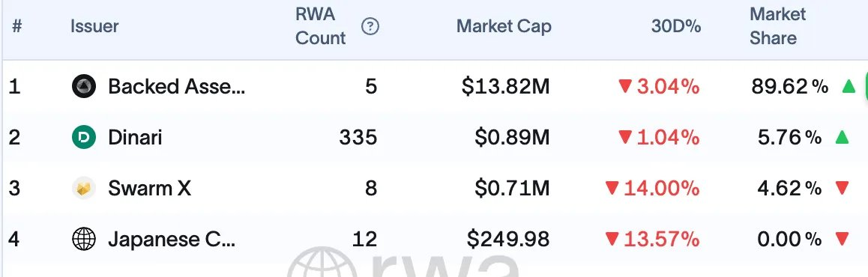The image size is (868, 277).
Task: Click the green up arrow next to 89.62%
Action: (x=849, y=86)
